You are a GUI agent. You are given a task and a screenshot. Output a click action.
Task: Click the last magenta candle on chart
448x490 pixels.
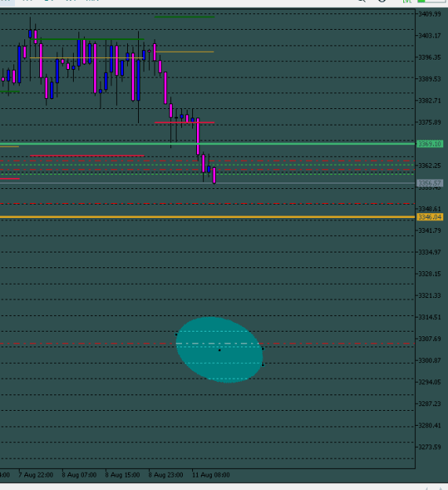coord(214,175)
